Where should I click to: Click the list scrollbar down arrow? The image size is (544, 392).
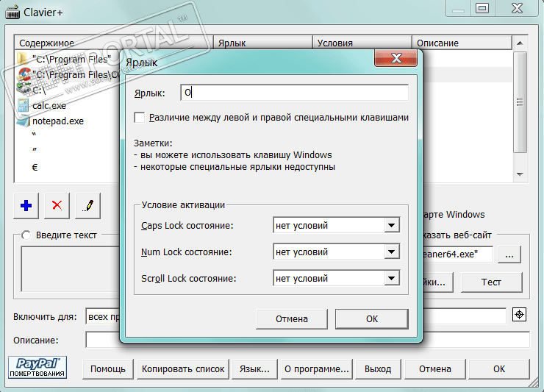[x=520, y=174]
